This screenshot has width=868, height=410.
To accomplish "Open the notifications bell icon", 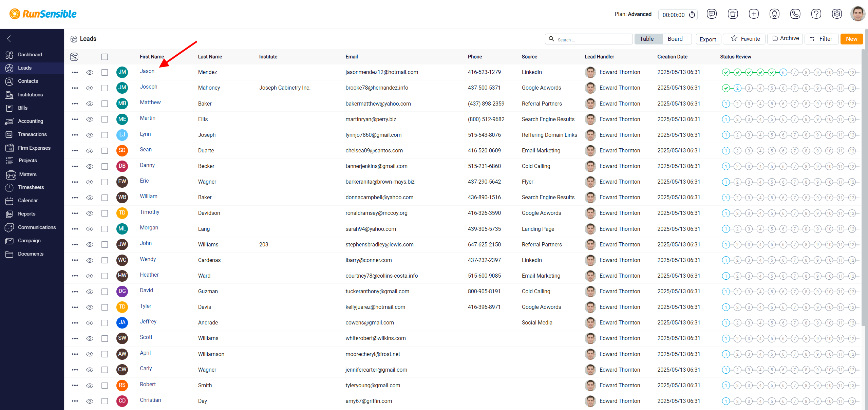I will click(x=774, y=14).
